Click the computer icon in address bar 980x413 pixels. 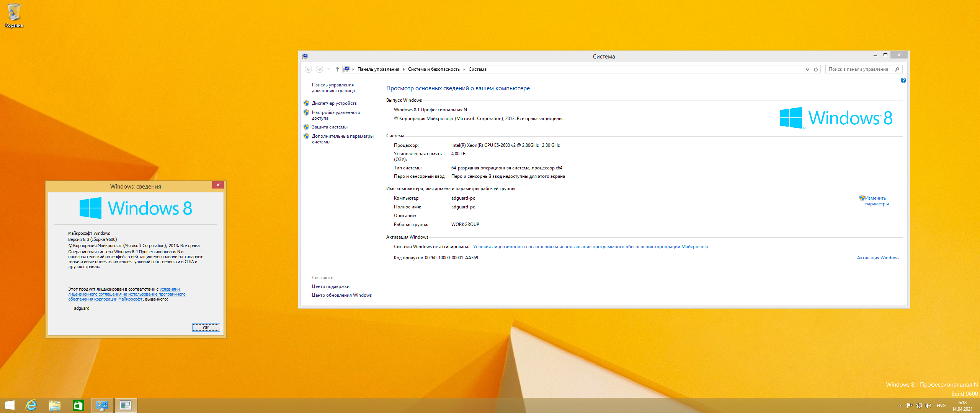pyautogui.click(x=346, y=69)
